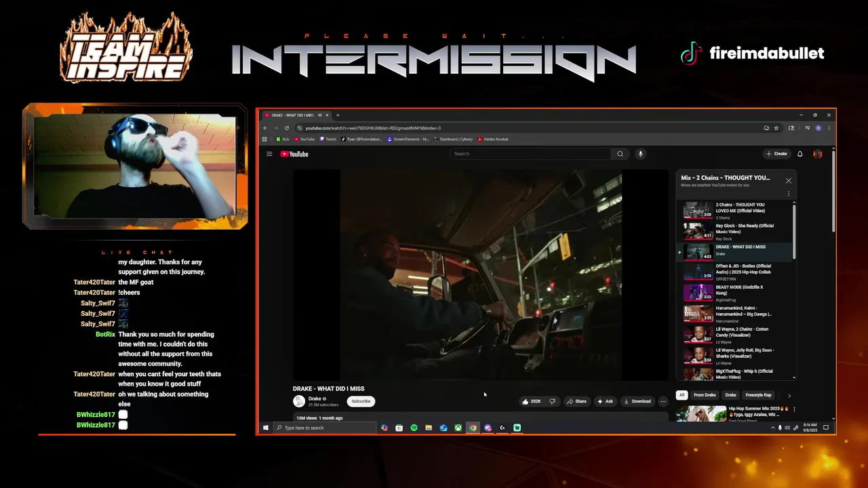Open the Copilot icon in the taskbar
This screenshot has height=488, width=868.
click(384, 428)
